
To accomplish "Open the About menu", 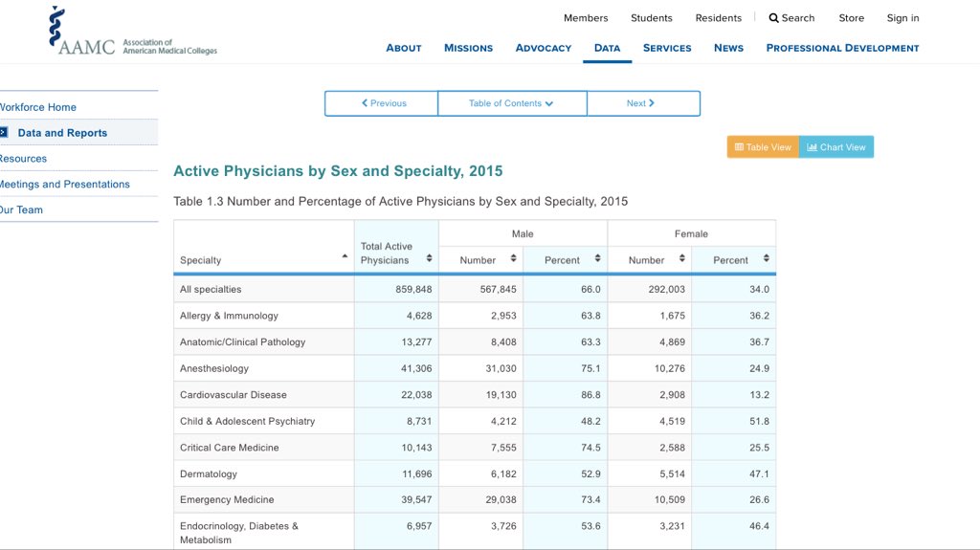I will 404,48.
